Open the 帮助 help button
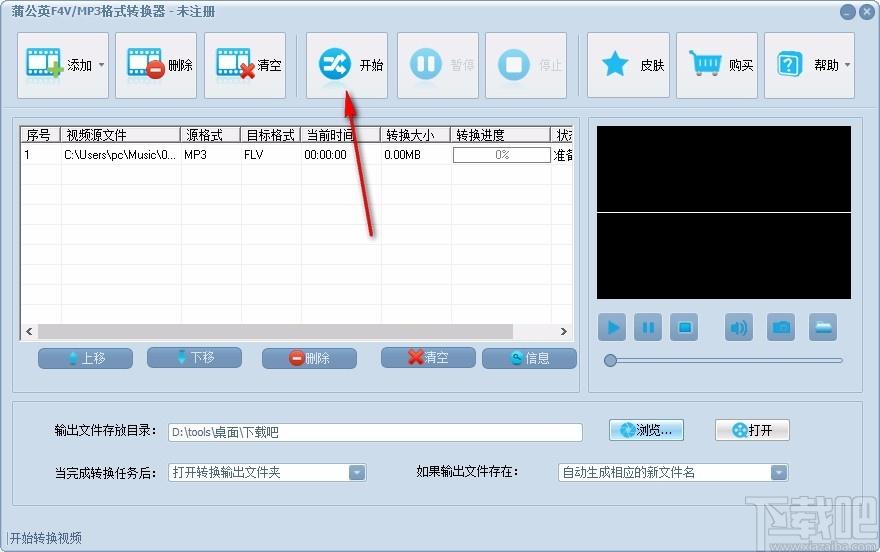This screenshot has height=552, width=880. (809, 66)
